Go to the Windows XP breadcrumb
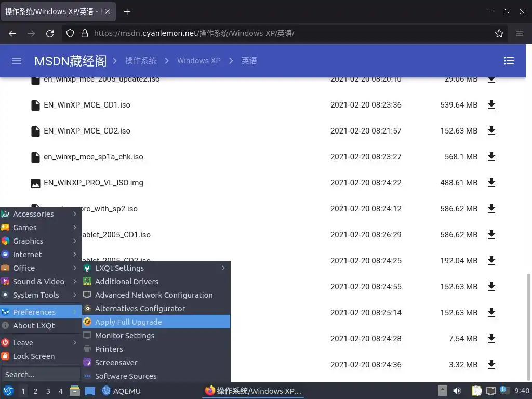Viewport: 532px width, 399px height. coord(199,61)
